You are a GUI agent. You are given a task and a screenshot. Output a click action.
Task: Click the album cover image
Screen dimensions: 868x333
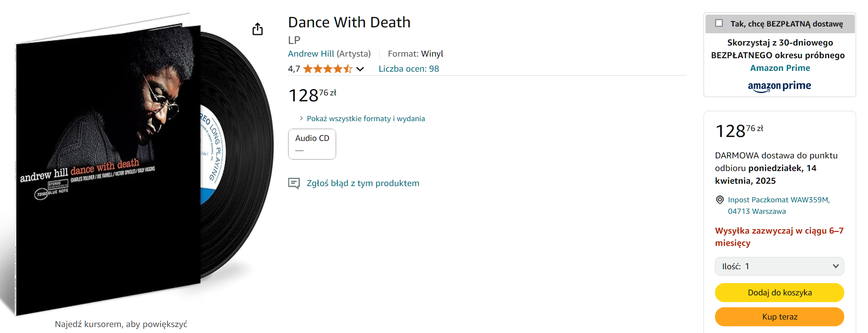(x=107, y=166)
